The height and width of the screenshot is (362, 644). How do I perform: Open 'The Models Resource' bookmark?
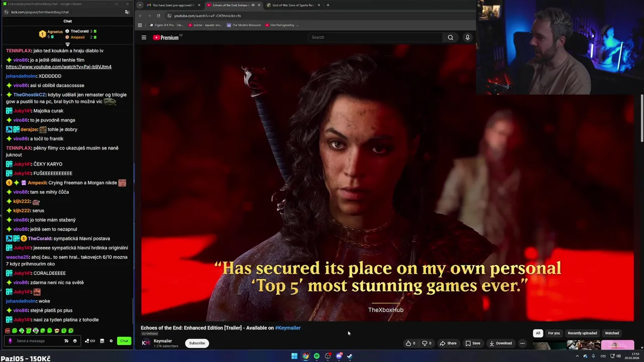click(244, 25)
